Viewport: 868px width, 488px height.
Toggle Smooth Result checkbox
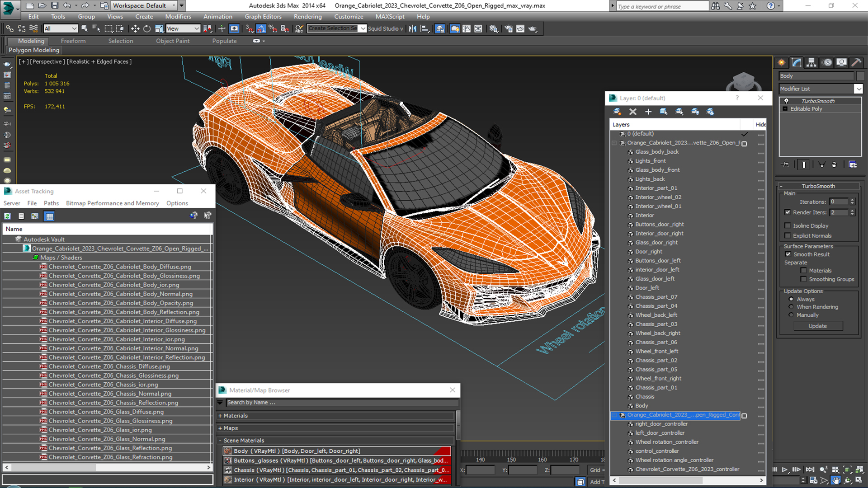point(788,254)
